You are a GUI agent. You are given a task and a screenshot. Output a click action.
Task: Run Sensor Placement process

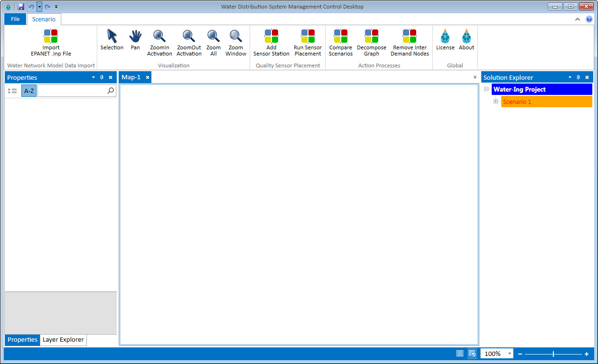[x=308, y=37]
